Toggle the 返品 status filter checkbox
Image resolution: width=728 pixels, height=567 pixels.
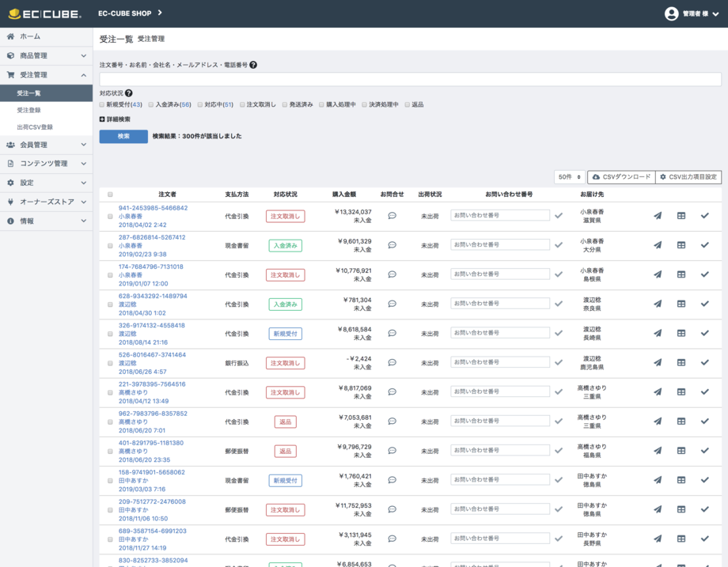[408, 105]
